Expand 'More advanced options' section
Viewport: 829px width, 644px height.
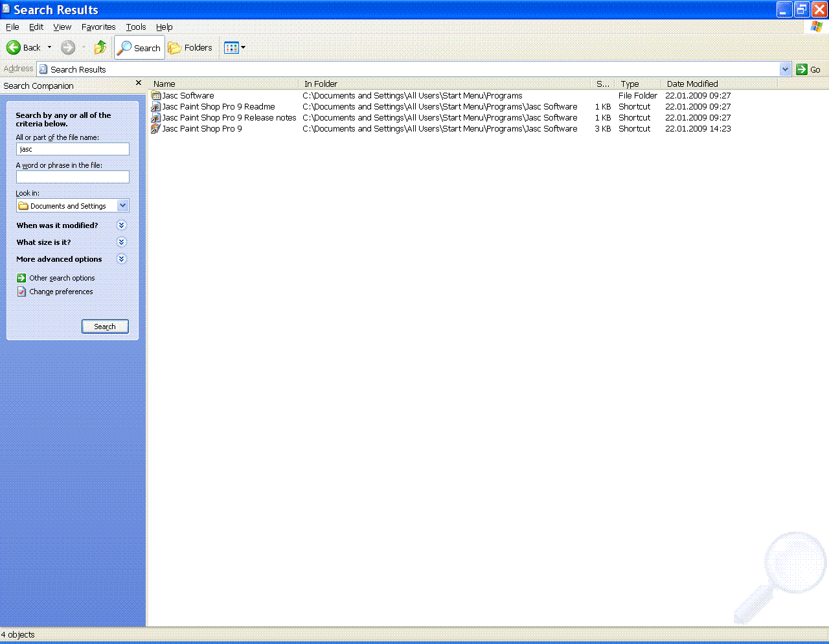tap(121, 259)
